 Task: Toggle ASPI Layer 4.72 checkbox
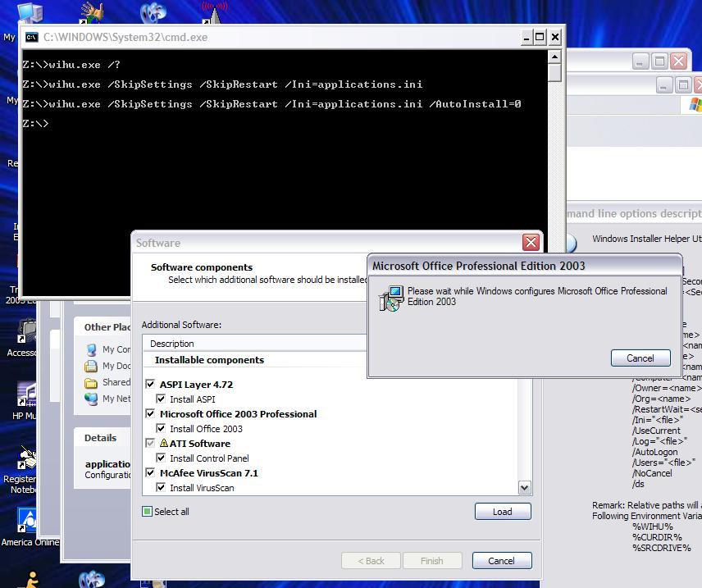coord(150,385)
